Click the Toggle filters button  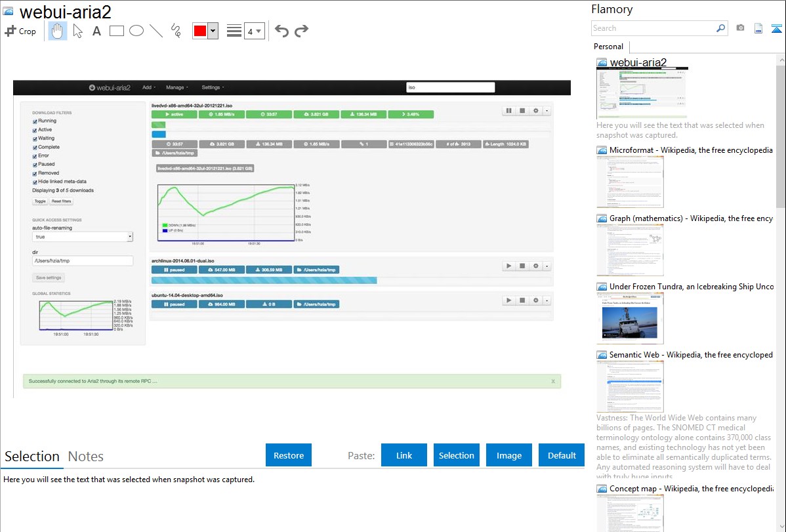(40, 201)
